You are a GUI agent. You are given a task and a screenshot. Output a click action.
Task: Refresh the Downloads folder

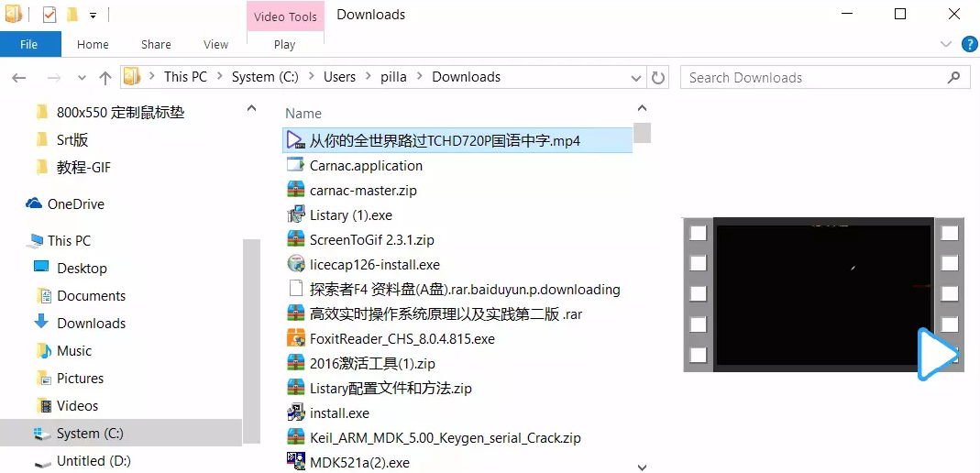click(x=657, y=78)
